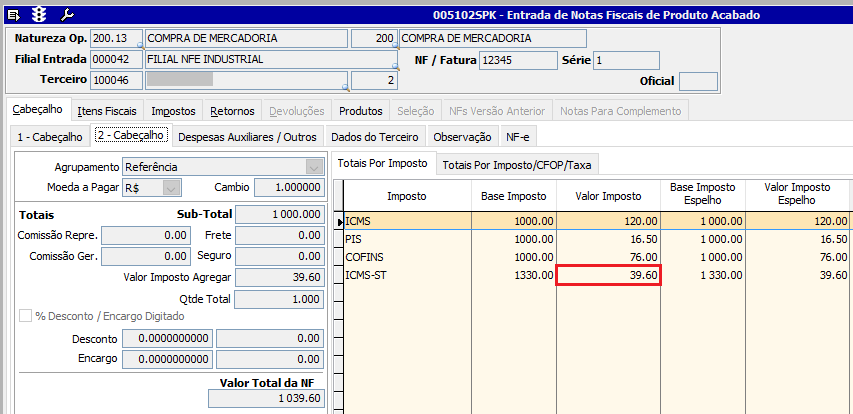The height and width of the screenshot is (414, 853).
Task: Open the Moeda a Pagar R$ dropdown
Action: (x=171, y=188)
